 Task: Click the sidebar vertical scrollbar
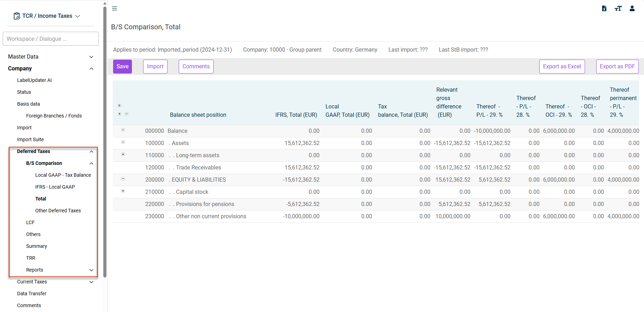click(x=105, y=142)
